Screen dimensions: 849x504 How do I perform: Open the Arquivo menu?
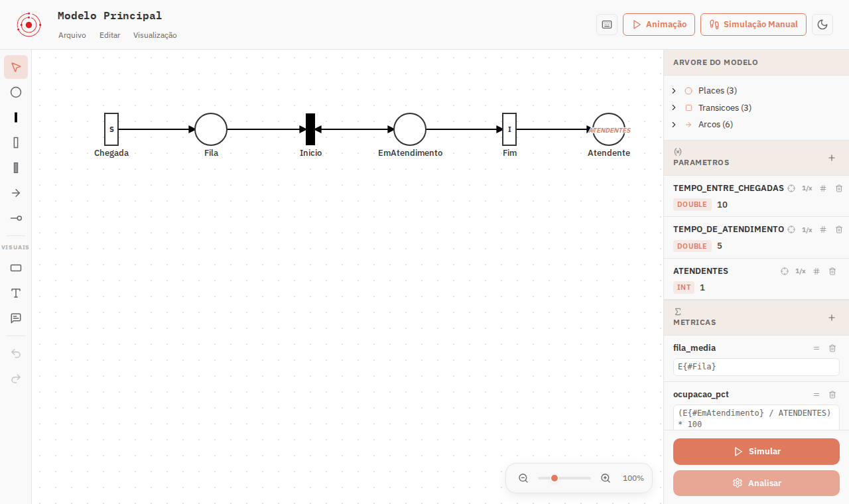(x=72, y=35)
